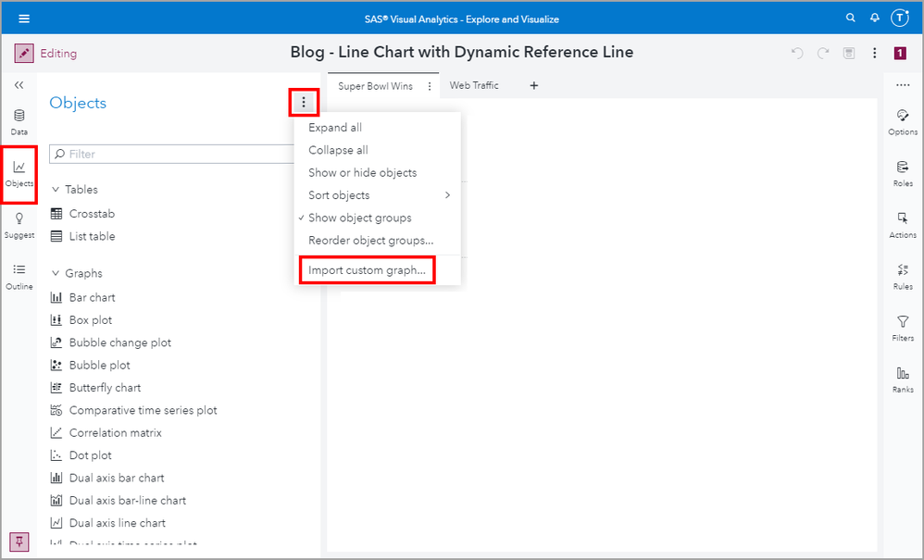Toggle Show object groups checkmark
The image size is (924, 560).
point(360,218)
